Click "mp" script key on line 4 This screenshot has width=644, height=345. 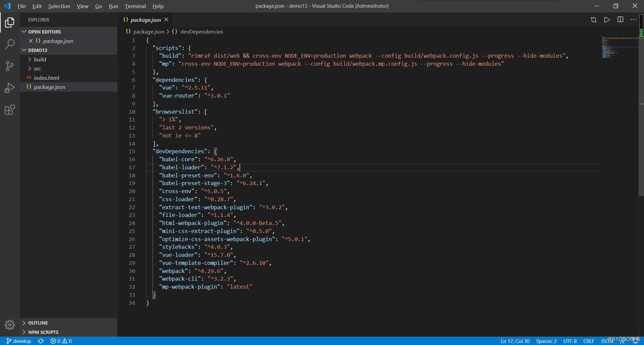(x=165, y=64)
